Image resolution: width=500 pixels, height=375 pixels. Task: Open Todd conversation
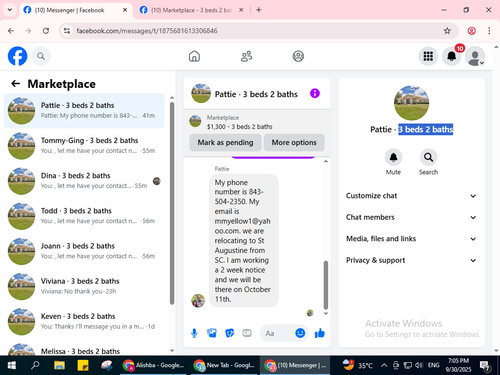tap(84, 216)
